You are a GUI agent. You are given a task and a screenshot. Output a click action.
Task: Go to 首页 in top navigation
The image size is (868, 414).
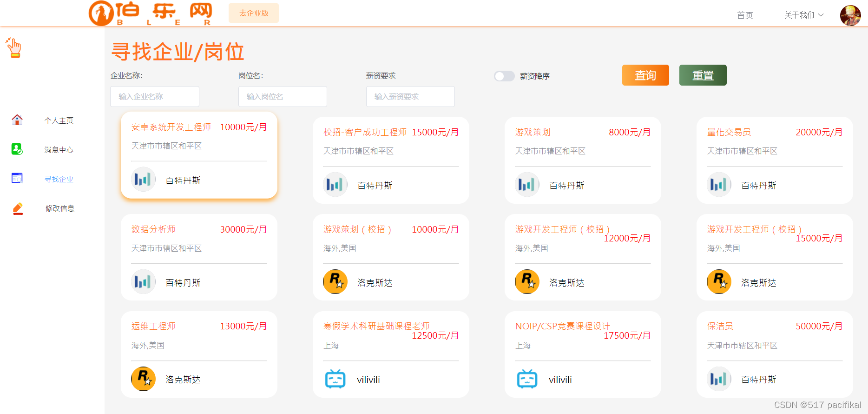pos(745,15)
